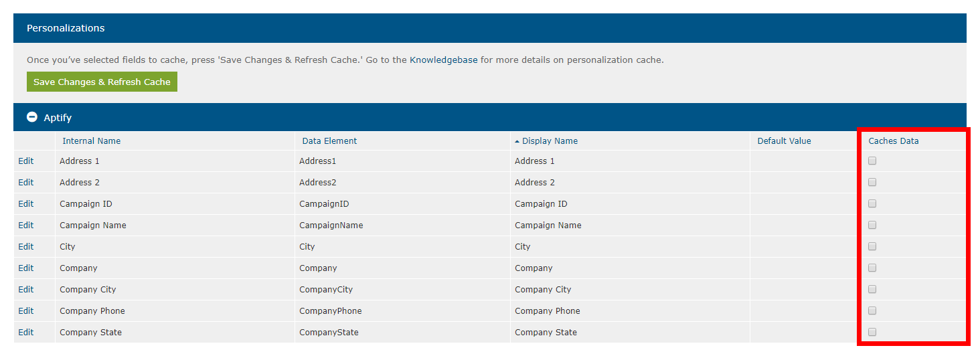Check Caches Data for Company City
This screenshot has width=980, height=356.
[872, 289]
